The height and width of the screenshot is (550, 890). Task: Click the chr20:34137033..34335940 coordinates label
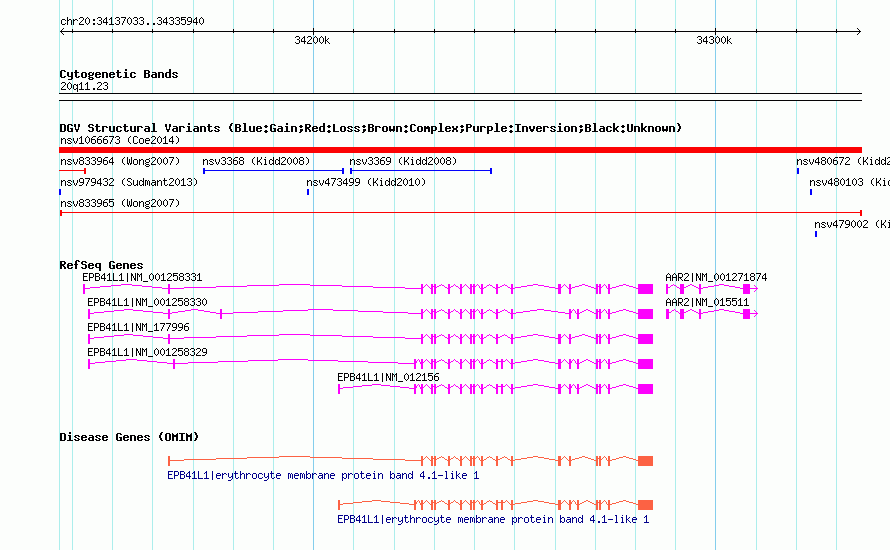tap(132, 21)
